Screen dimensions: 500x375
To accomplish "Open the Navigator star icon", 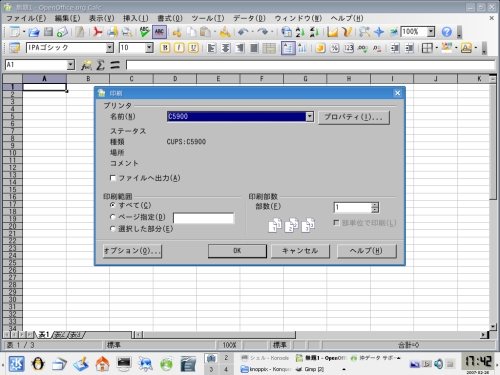I will (379, 32).
